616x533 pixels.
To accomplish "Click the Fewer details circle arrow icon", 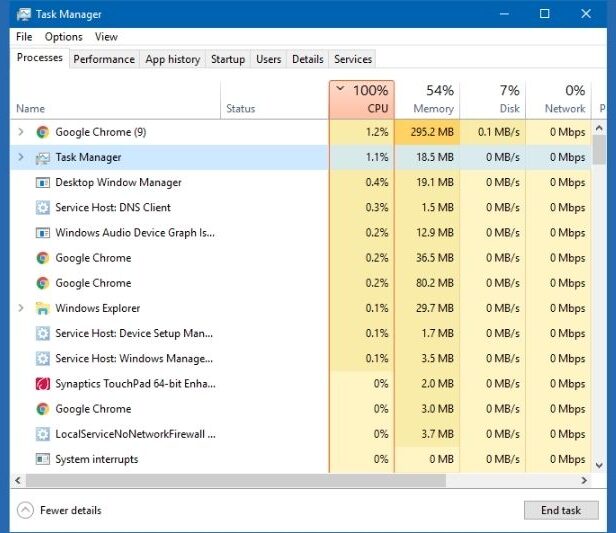I will pos(25,510).
